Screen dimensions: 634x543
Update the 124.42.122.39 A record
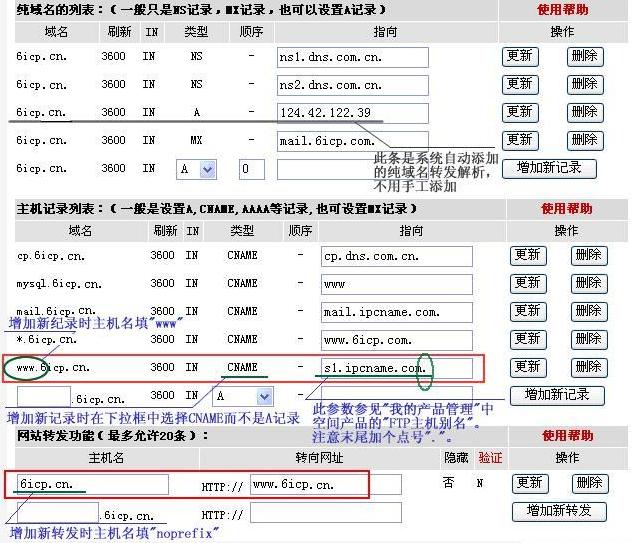pyautogui.click(x=520, y=112)
